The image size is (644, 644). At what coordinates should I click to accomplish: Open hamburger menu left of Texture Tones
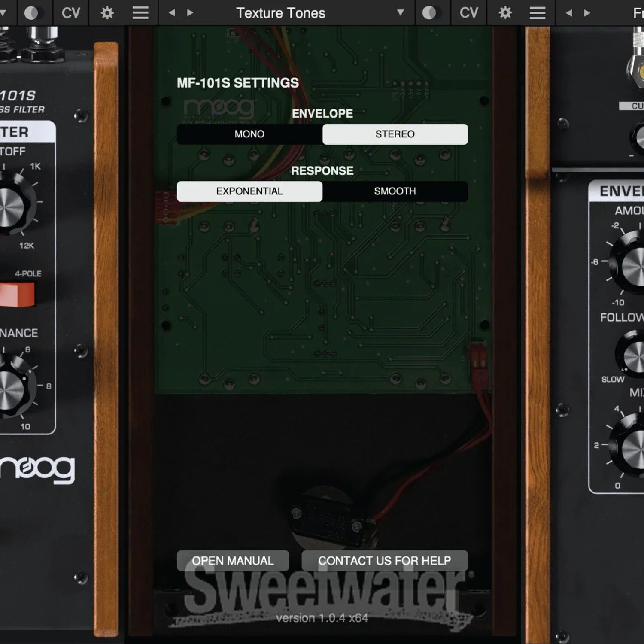[x=140, y=13]
